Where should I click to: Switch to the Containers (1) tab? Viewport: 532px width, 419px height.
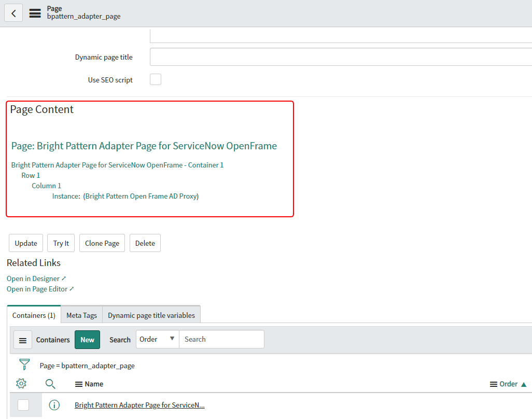pyautogui.click(x=34, y=315)
